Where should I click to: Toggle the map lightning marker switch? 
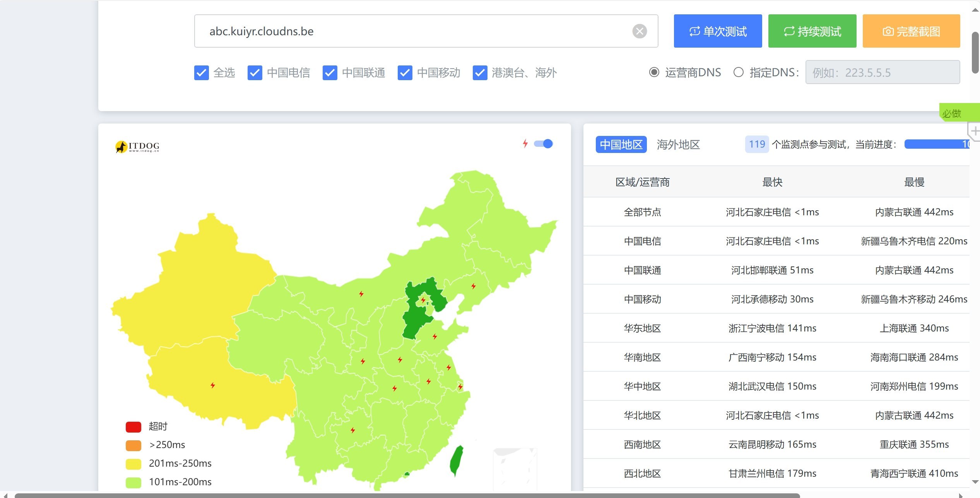pos(544,144)
